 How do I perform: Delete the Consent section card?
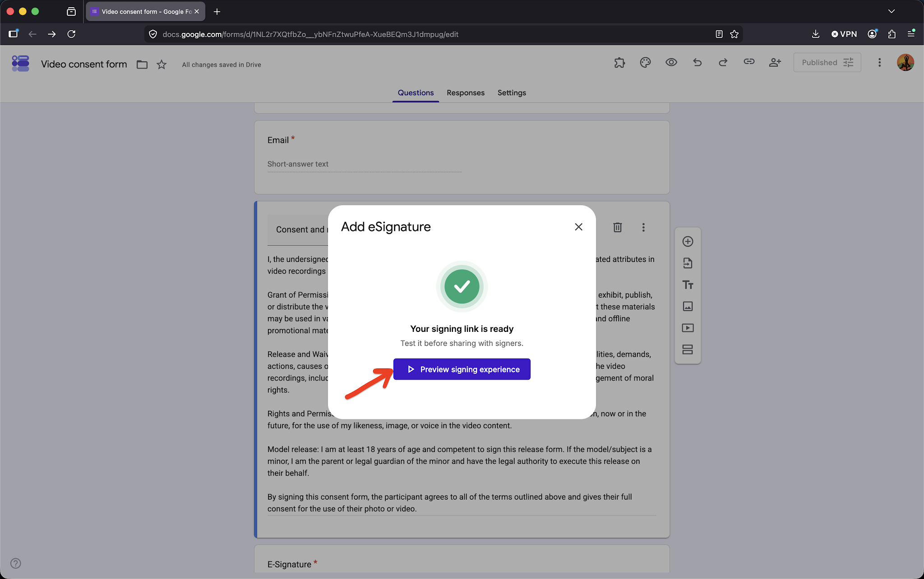(618, 227)
